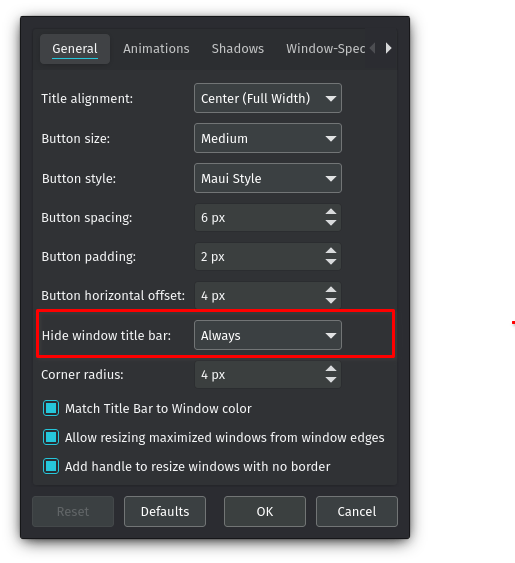Image resolution: width=515 pixels, height=563 pixels.
Task: Confirm settings with the OK button
Action: (265, 511)
